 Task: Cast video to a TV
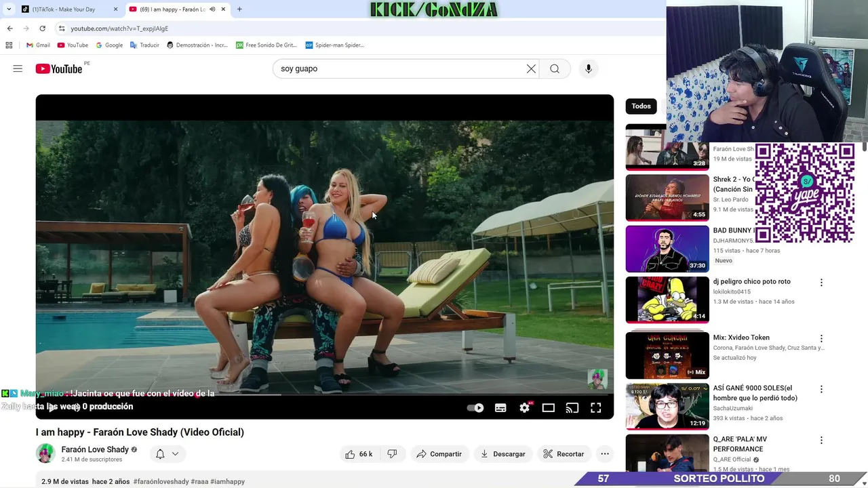click(x=572, y=408)
